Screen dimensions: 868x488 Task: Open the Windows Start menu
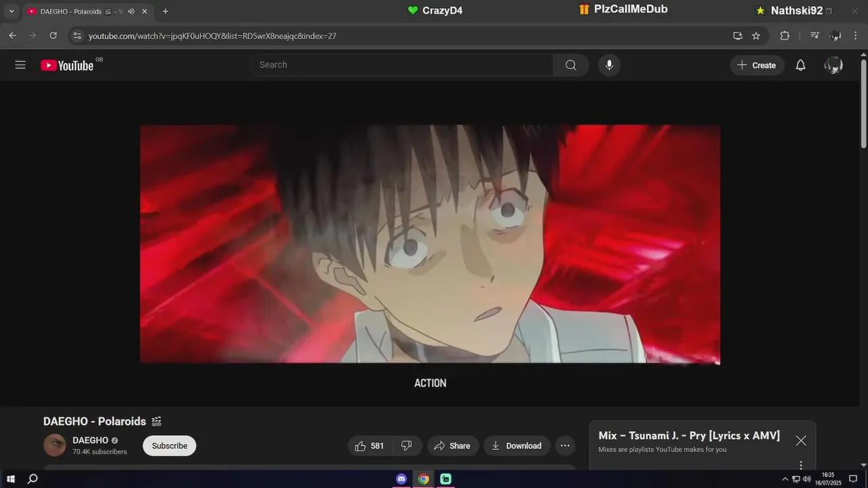pyautogui.click(x=11, y=479)
